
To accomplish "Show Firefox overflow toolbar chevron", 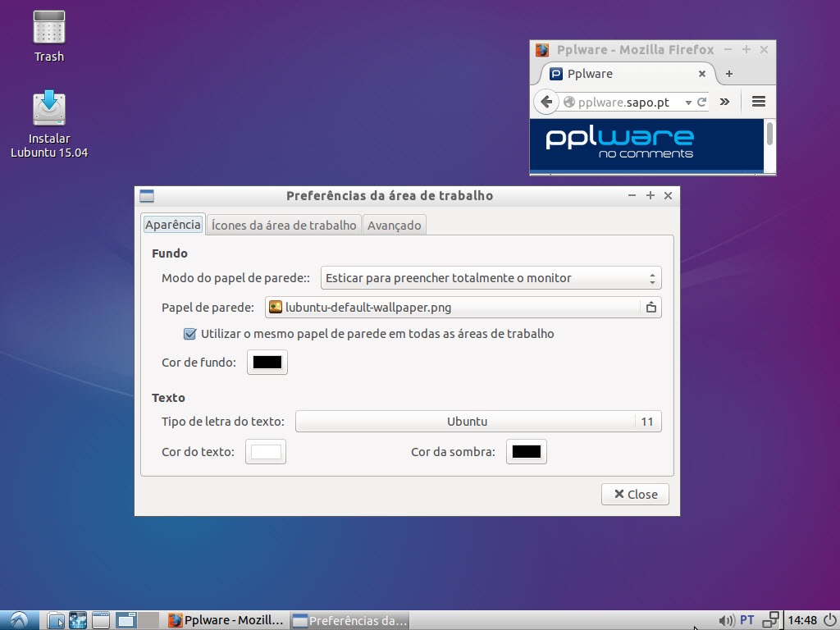I will click(724, 102).
